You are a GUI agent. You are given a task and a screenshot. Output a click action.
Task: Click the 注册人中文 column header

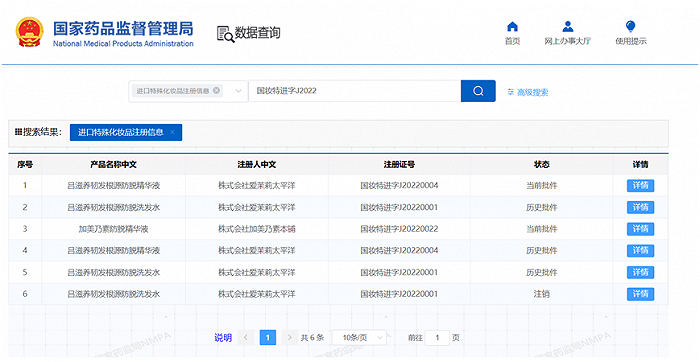[x=257, y=165]
